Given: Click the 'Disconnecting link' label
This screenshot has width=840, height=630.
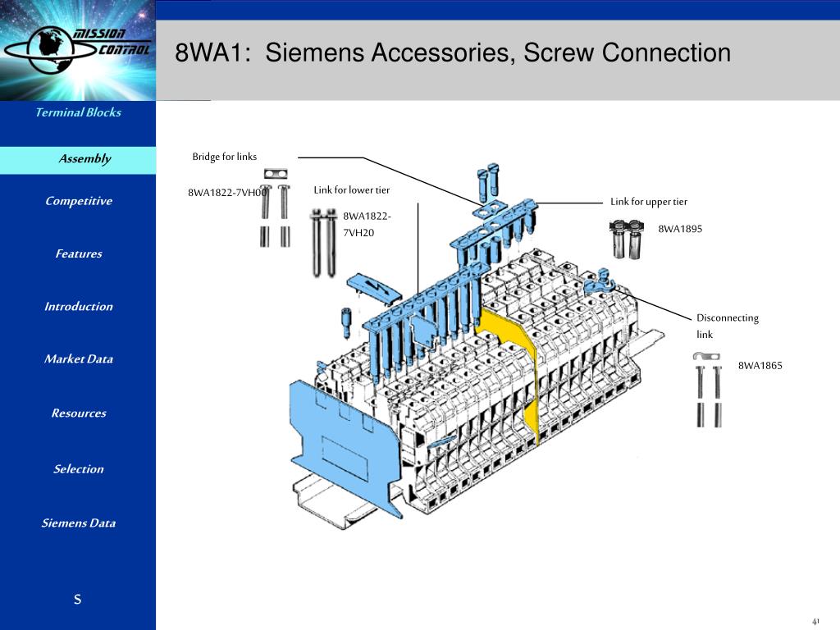Looking at the screenshot, I should click(728, 326).
